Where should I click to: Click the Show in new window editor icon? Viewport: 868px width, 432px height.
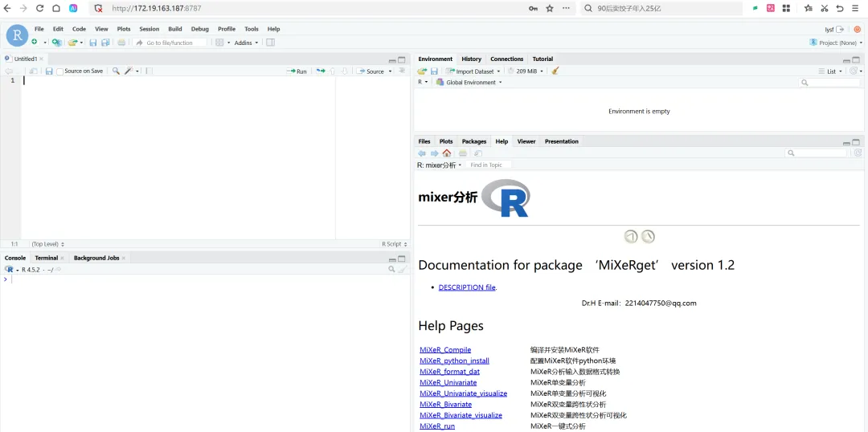33,71
